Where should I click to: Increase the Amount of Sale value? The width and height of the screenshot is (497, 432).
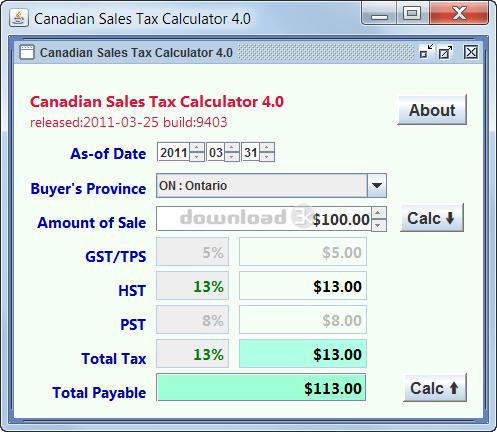click(x=378, y=213)
